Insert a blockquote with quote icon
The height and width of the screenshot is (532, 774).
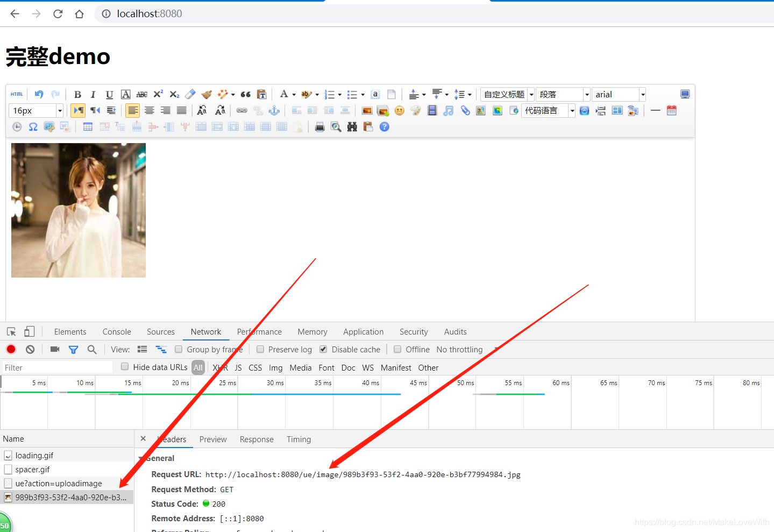point(246,94)
